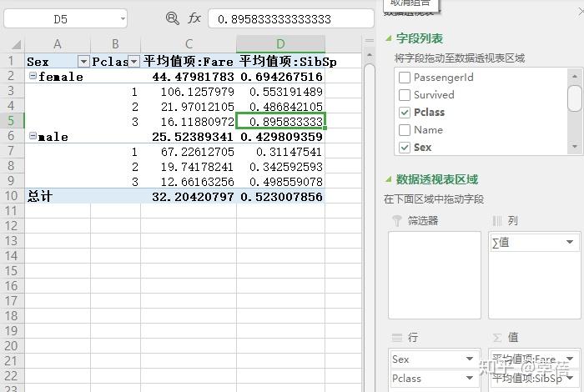This screenshot has width=584, height=392.
Task: Select cell with 0.486842105
Action: [281, 106]
